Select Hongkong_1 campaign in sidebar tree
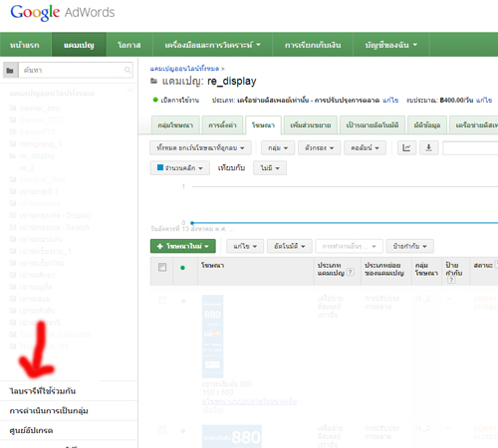498x448 pixels. [x=41, y=144]
